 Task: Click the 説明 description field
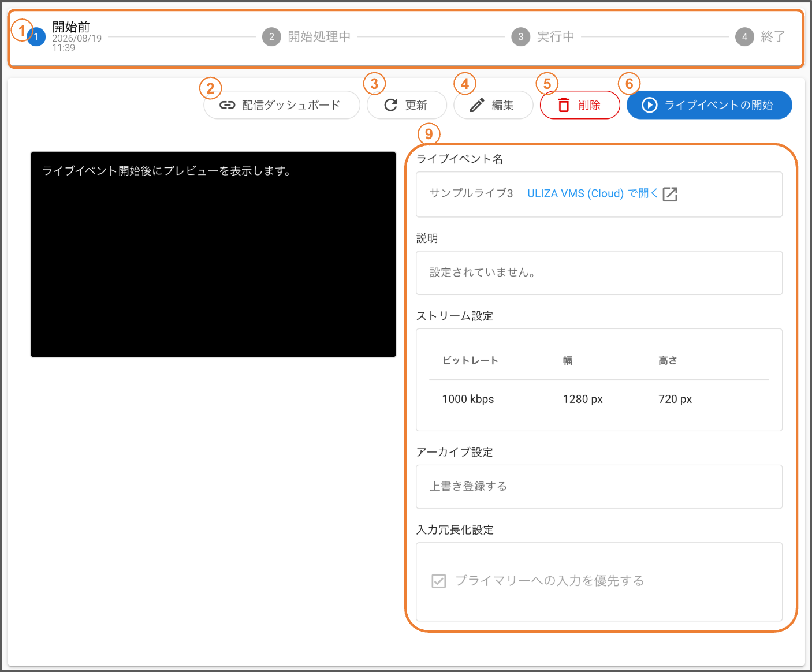point(599,272)
